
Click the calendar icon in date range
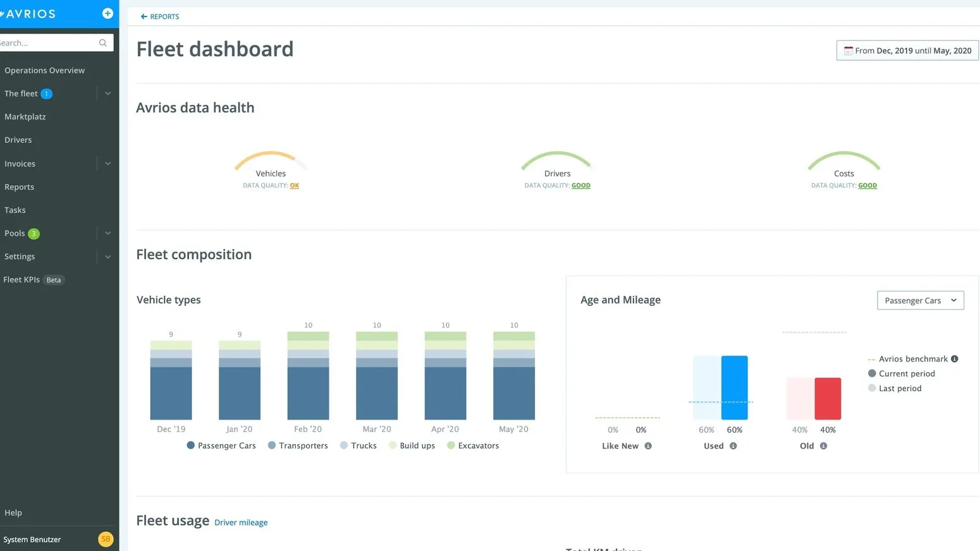click(x=848, y=51)
